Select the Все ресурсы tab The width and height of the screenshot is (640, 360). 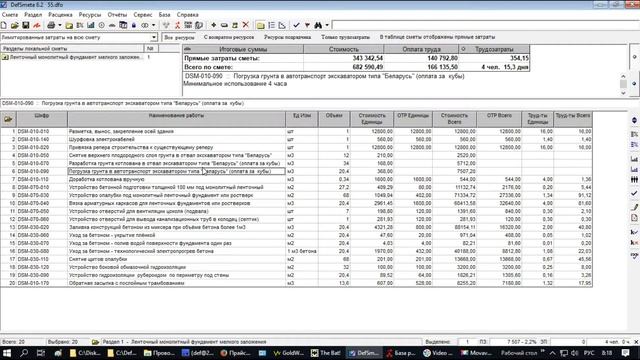coord(179,37)
